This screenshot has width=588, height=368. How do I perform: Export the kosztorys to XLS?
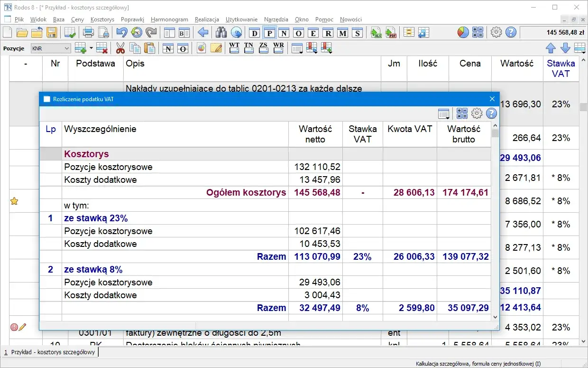[x=376, y=33]
